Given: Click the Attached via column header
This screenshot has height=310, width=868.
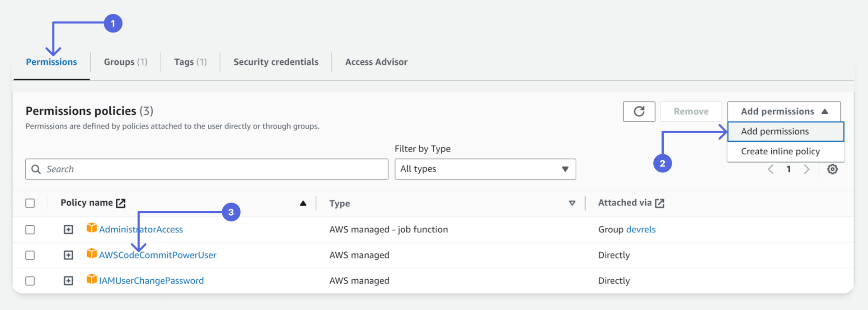Looking at the screenshot, I should [x=625, y=203].
